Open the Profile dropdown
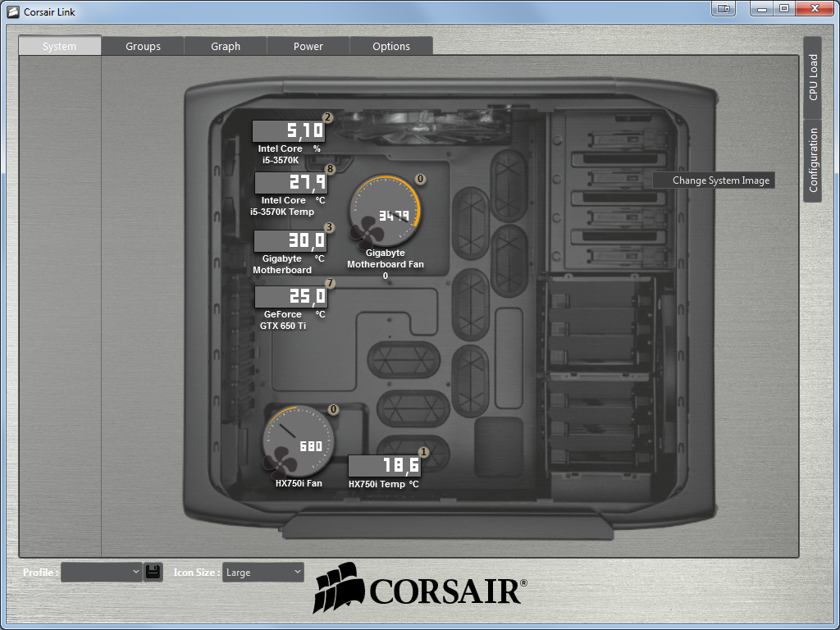Screen dimensions: 840x630 [x=101, y=572]
